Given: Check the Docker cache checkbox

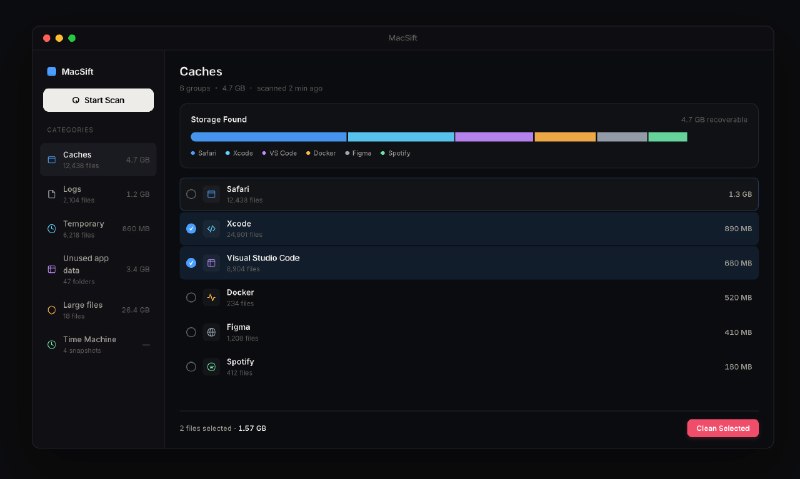Looking at the screenshot, I should coord(191,297).
